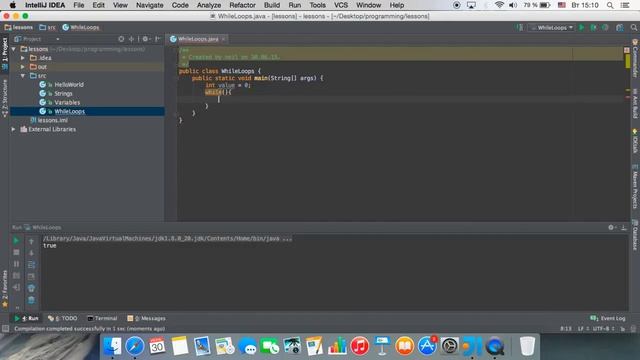640x360 pixels.
Task: Open the VCS menu
Action: [x=341, y=5]
